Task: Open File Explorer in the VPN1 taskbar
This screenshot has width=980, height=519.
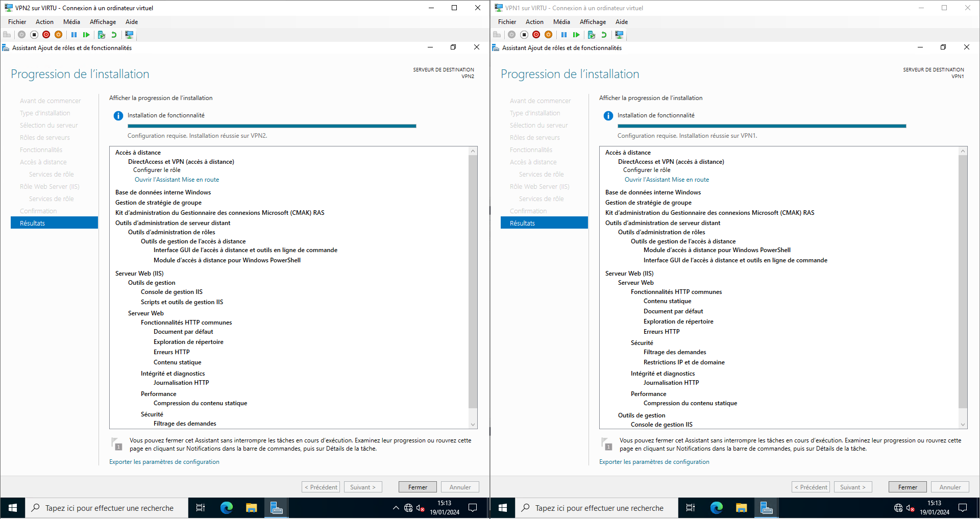Action: [x=741, y=508]
